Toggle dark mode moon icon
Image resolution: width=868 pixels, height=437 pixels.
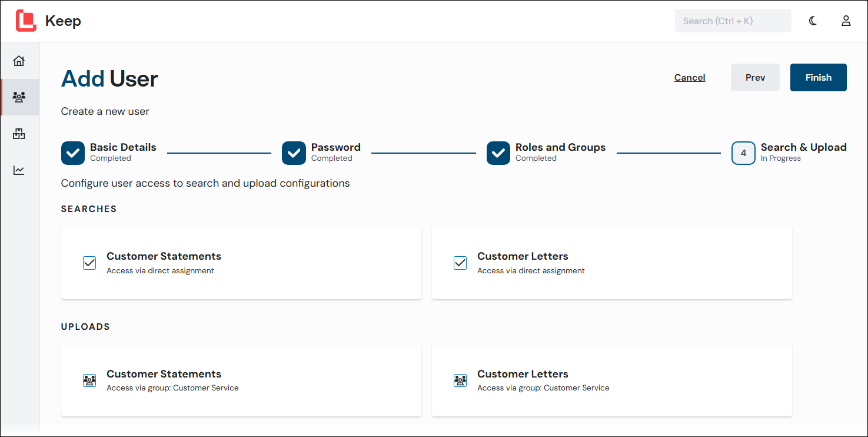tap(813, 21)
